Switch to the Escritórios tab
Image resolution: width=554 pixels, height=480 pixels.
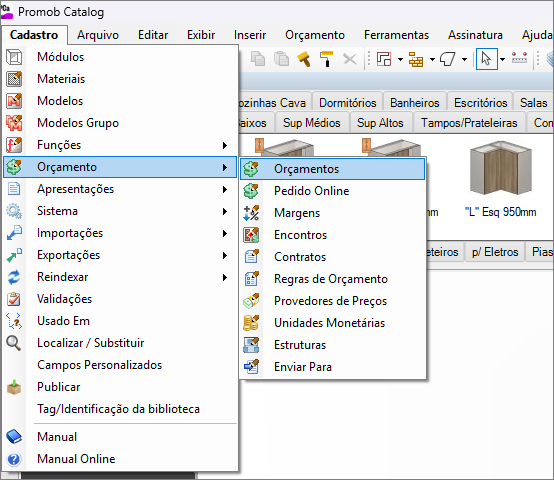(480, 103)
